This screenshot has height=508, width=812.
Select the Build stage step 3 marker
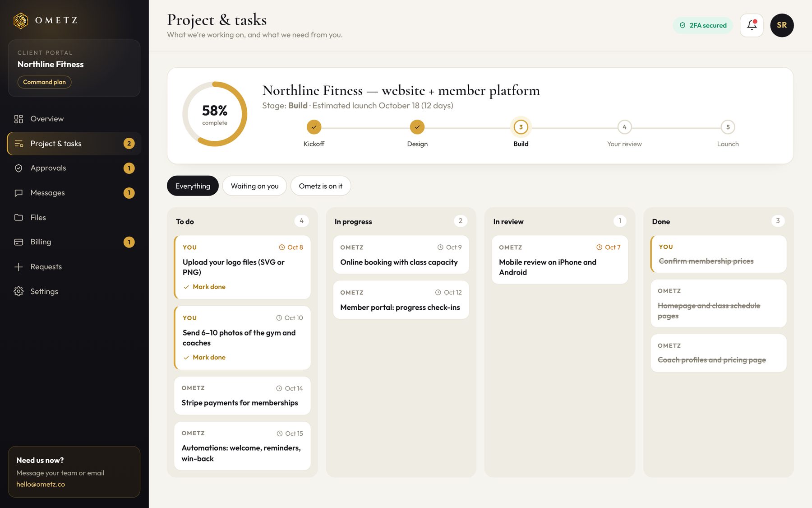(x=521, y=127)
